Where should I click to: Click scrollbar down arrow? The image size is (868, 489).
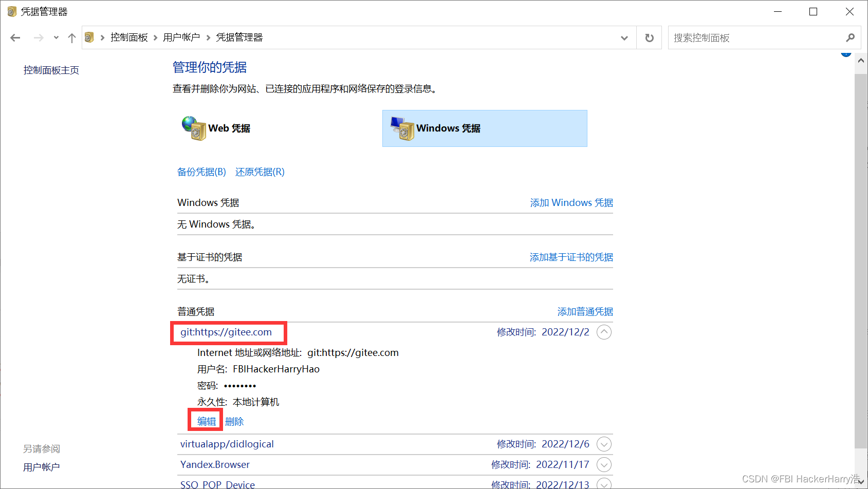click(861, 482)
